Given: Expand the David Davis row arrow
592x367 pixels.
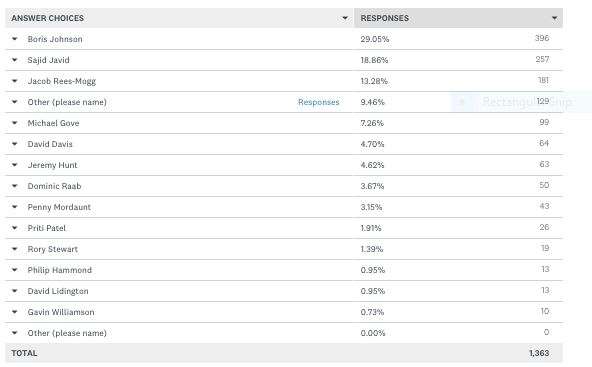Looking at the screenshot, I should (15, 144).
